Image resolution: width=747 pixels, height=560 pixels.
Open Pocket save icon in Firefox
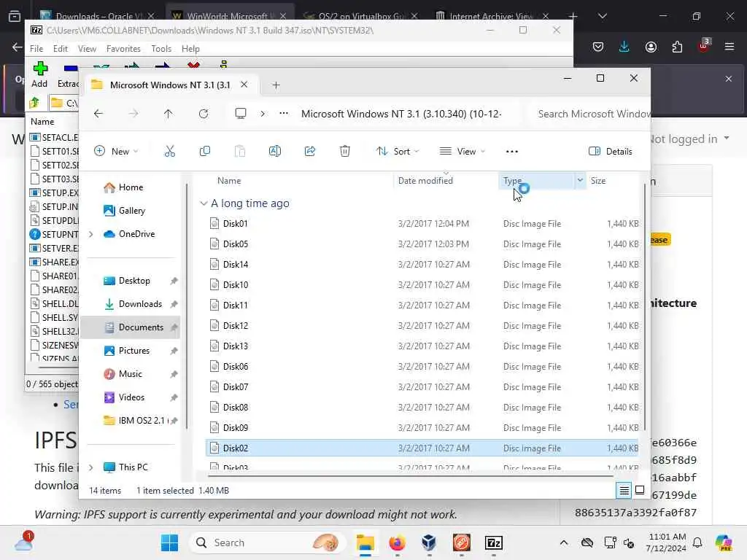point(598,47)
